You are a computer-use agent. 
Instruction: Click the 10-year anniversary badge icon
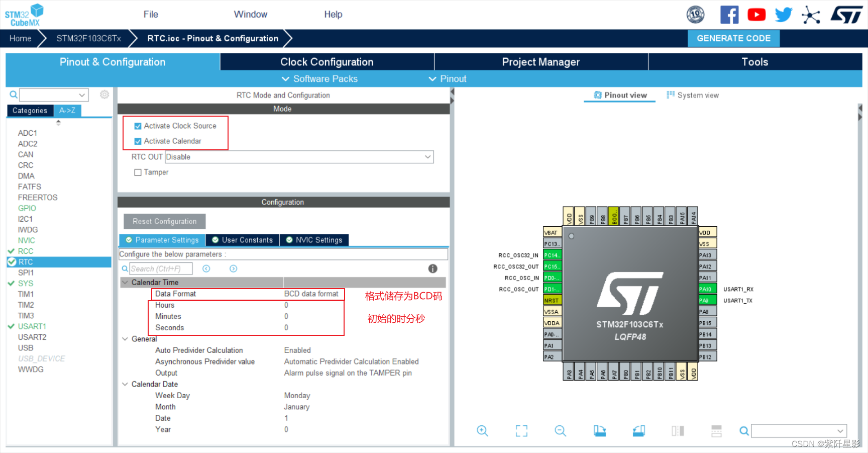pos(696,15)
